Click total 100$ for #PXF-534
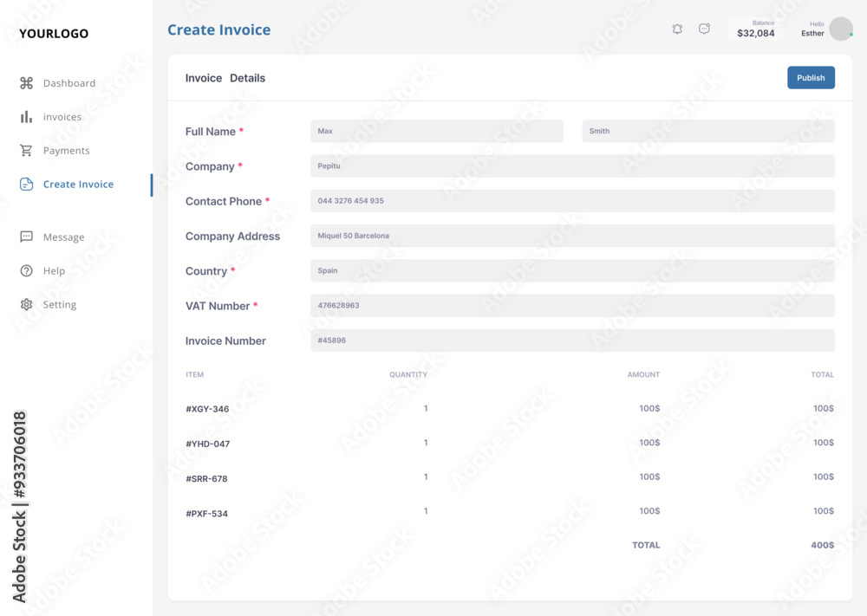The image size is (867, 616). click(824, 511)
